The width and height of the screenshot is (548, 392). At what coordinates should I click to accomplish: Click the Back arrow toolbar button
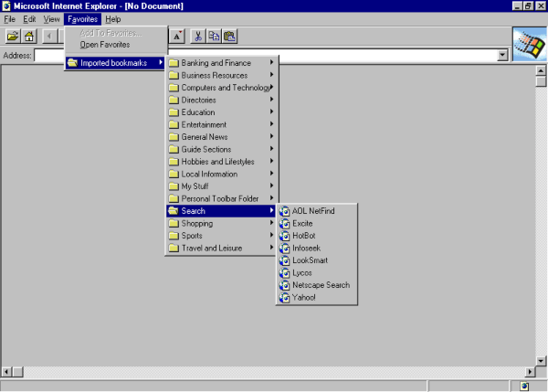[x=49, y=36]
